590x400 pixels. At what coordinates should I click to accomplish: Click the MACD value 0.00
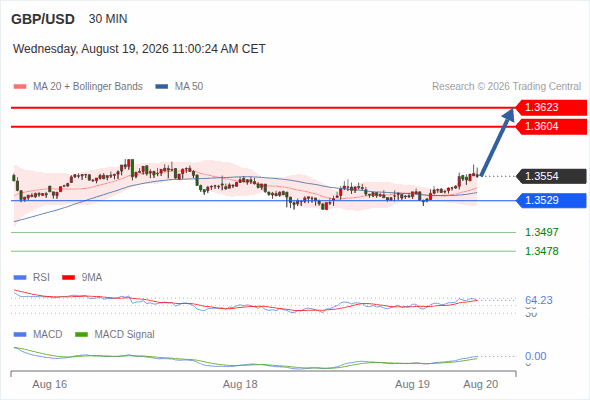(x=535, y=356)
